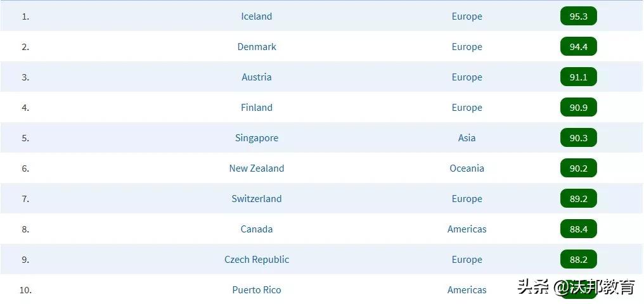Image resolution: width=644 pixels, height=304 pixels.
Task: Open the Singapore country link
Action: click(257, 138)
